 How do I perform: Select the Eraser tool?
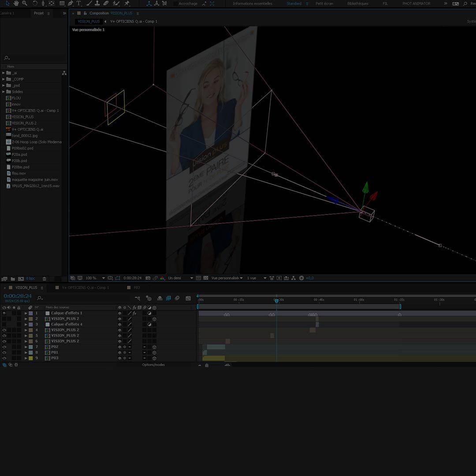(106, 4)
